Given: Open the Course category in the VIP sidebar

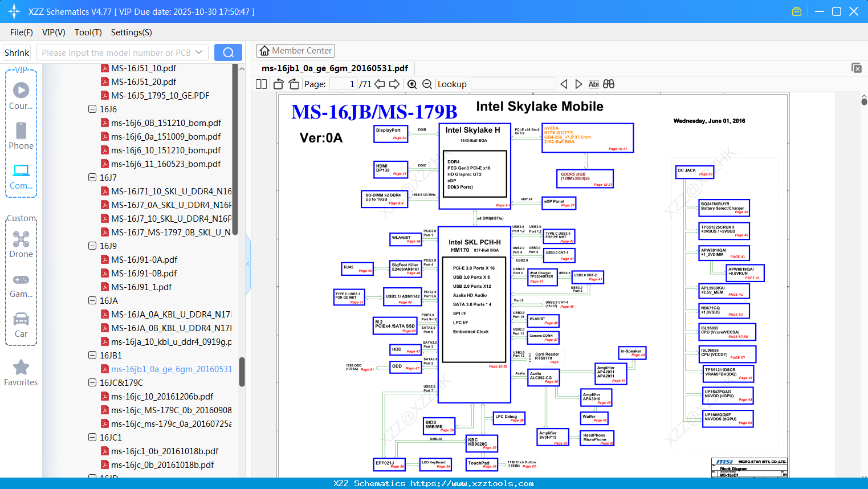Looking at the screenshot, I should tap(21, 95).
